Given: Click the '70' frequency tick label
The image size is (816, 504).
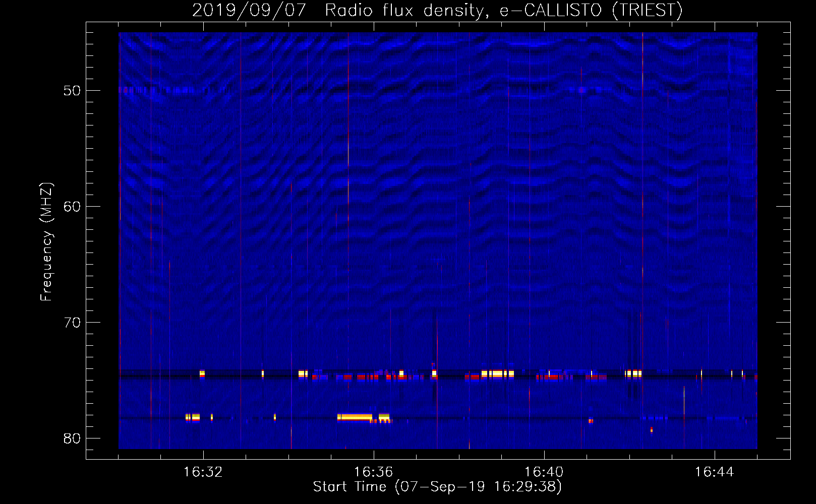Looking at the screenshot, I should pyautogui.click(x=72, y=323).
